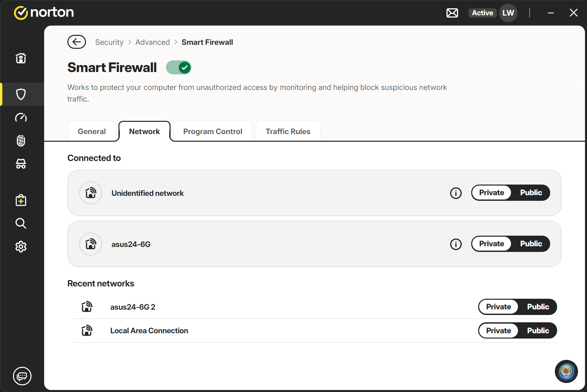The image size is (587, 392).
Task: Minimize the Norton window
Action: pos(551,13)
